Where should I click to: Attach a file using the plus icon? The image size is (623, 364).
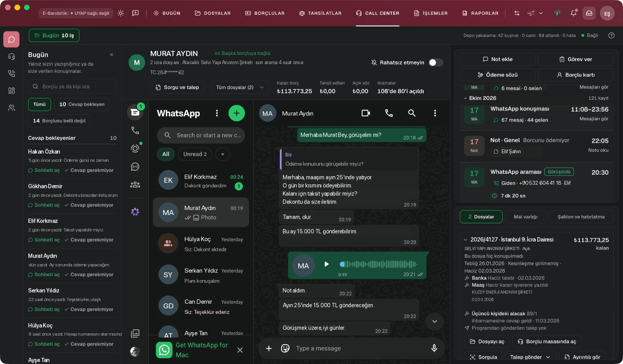(269, 348)
